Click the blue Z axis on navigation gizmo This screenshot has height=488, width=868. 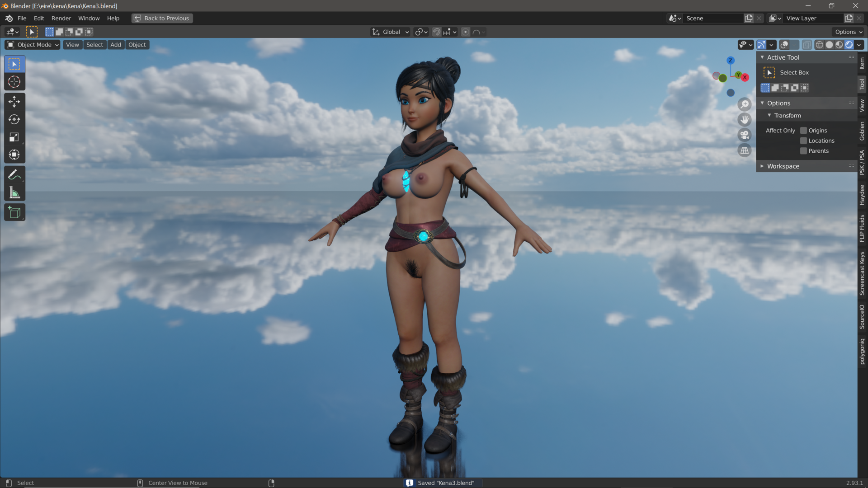pos(731,61)
